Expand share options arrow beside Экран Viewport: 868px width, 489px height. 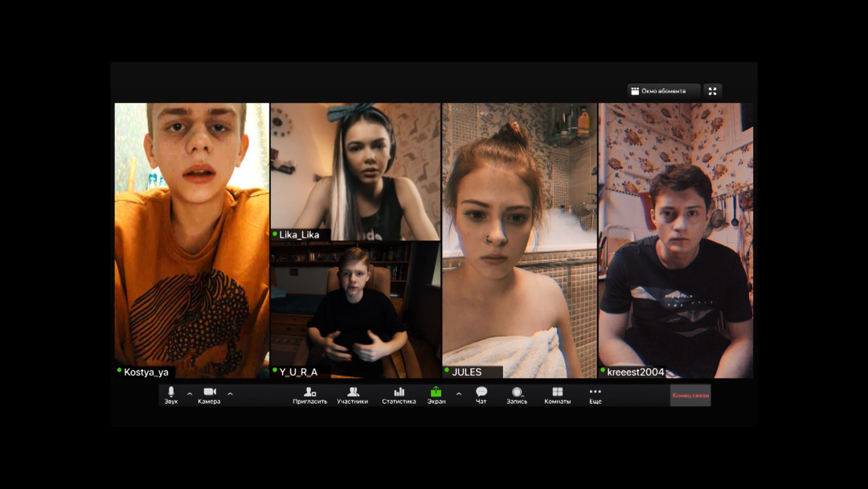point(459,394)
